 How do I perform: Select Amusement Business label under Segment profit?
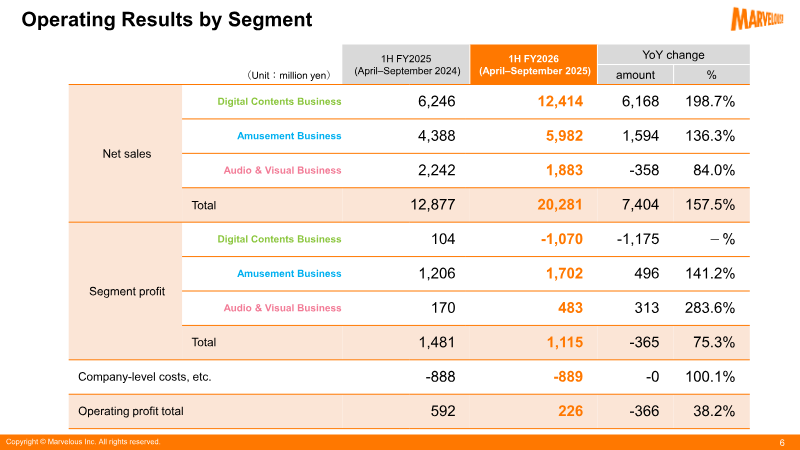pyautogui.click(x=289, y=273)
